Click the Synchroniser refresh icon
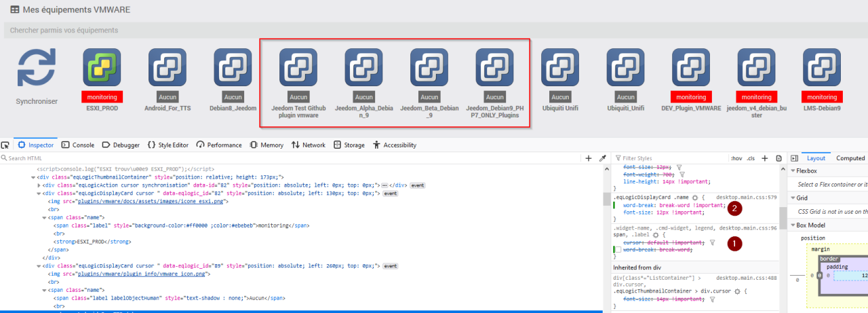Image resolution: width=868 pixels, height=313 pixels. tap(37, 67)
